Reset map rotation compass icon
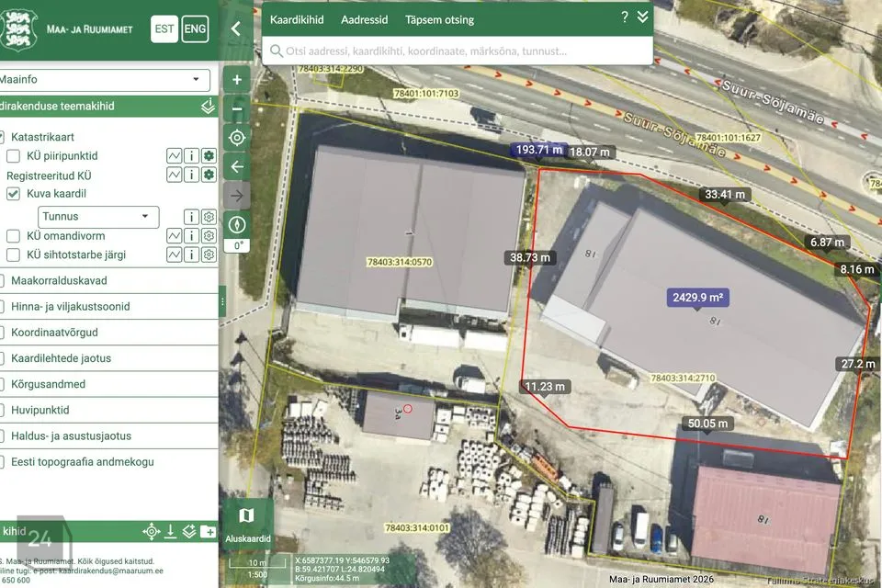The width and height of the screenshot is (882, 588). click(x=237, y=225)
